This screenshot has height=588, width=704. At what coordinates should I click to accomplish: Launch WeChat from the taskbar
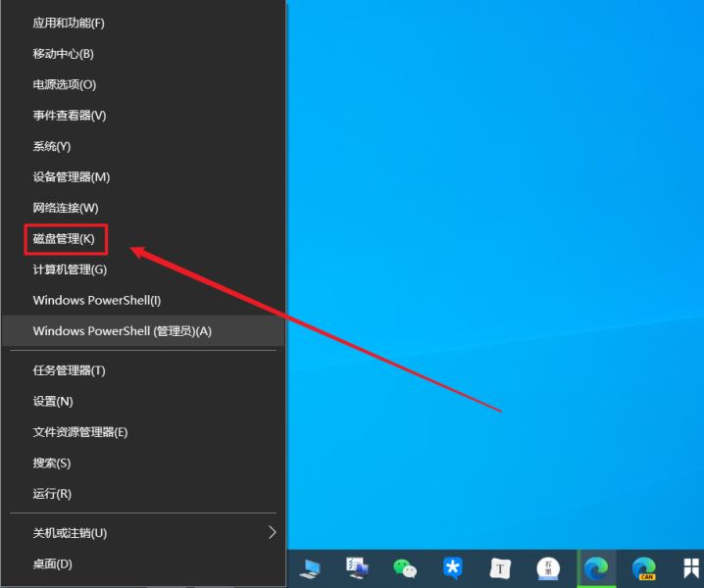pos(405,568)
